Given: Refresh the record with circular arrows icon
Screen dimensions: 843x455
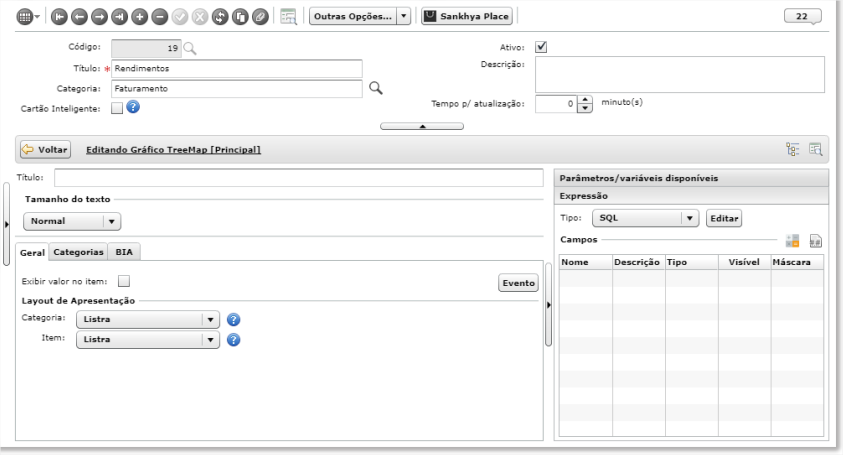Looking at the screenshot, I should 220,17.
